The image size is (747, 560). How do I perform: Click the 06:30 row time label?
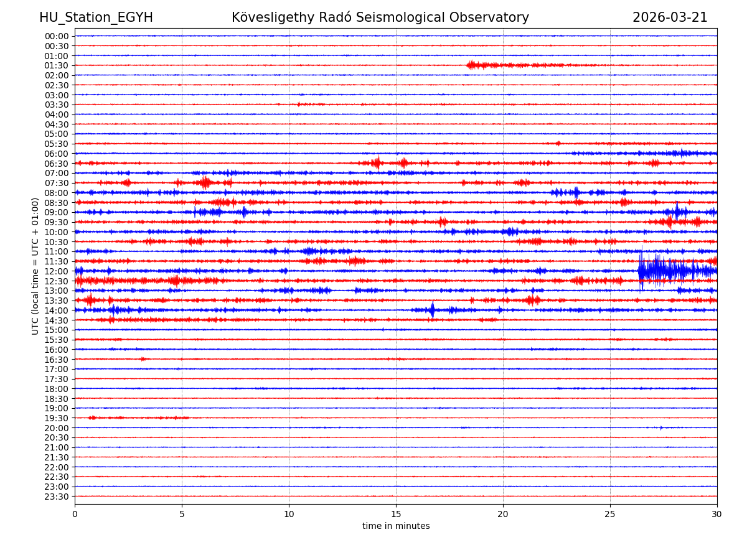tap(56, 164)
